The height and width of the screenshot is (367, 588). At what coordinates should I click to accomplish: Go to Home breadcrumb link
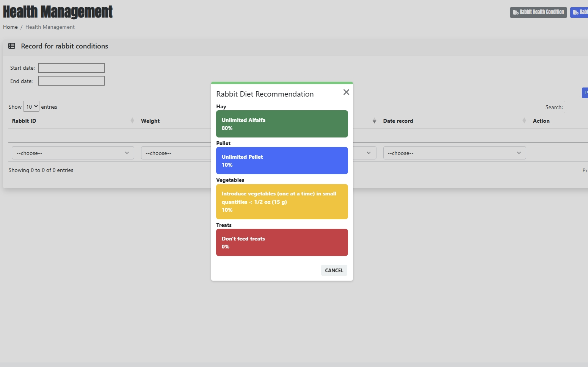click(x=10, y=27)
